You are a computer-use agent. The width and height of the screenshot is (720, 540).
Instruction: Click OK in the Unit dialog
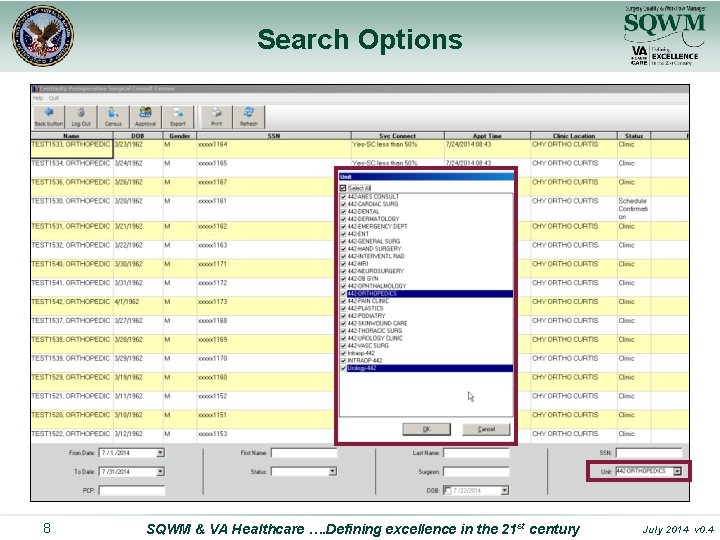pos(426,429)
